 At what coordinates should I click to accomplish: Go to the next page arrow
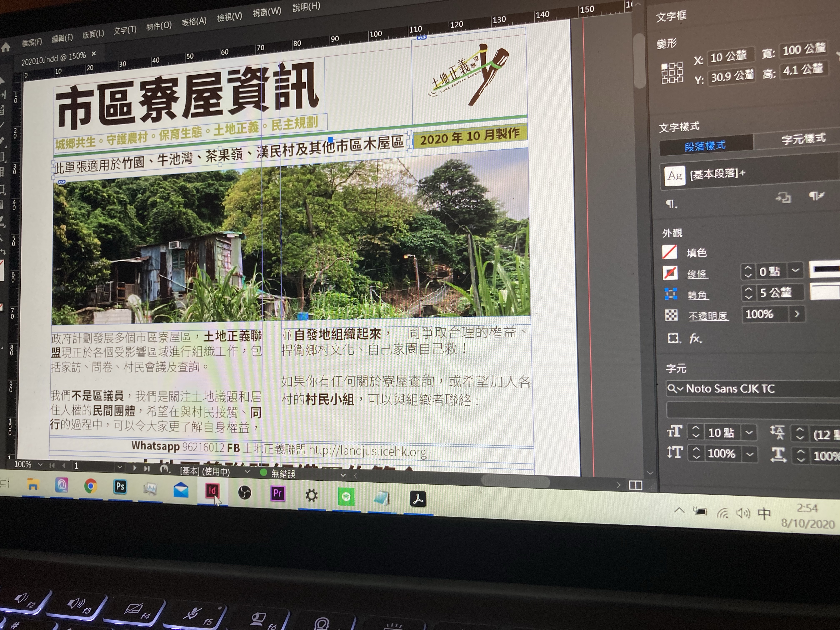click(134, 468)
